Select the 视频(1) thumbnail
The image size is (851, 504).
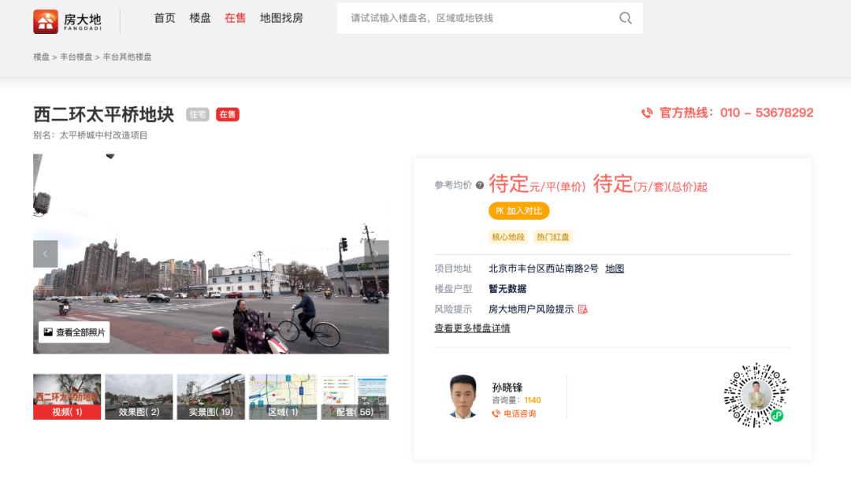point(67,397)
